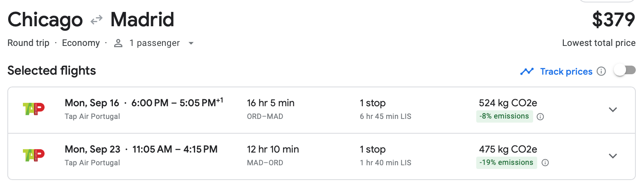Open info icon beside -8% emissions
This screenshot has width=644, height=187.
pos(540,116)
